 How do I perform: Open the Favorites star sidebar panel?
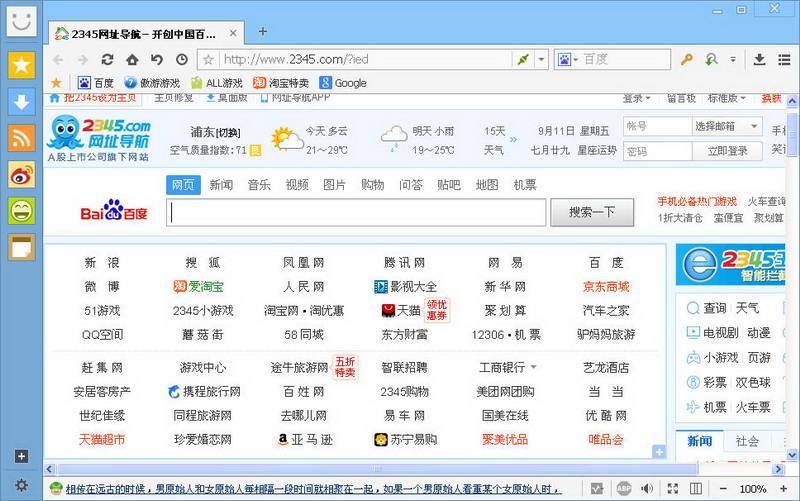click(21, 66)
